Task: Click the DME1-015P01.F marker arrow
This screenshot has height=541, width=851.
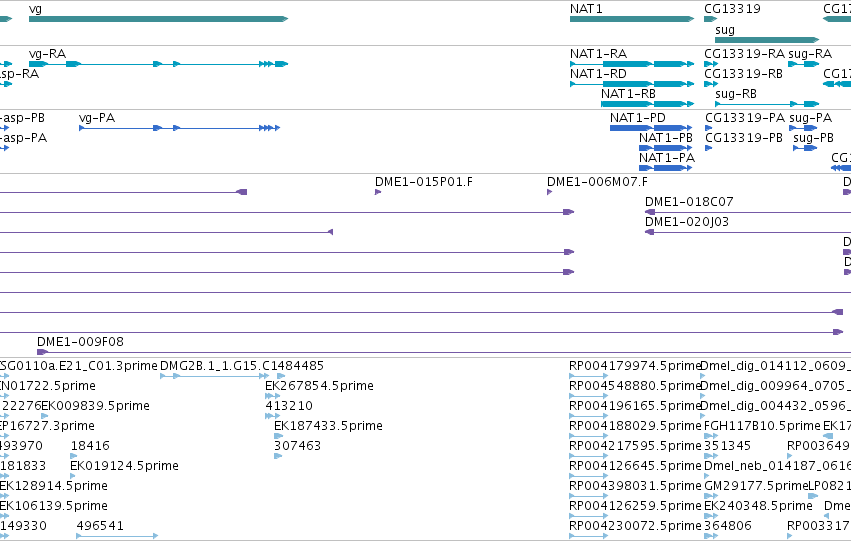Action: (378, 192)
